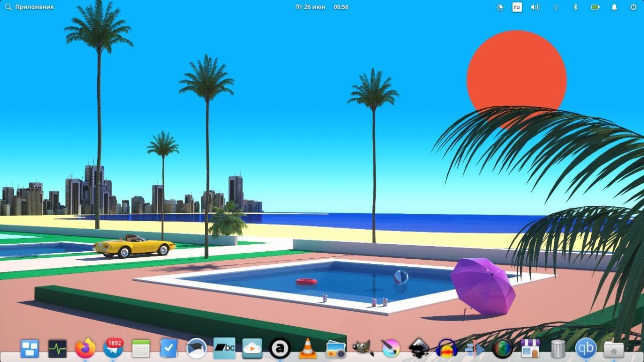Image resolution: width=644 pixels, height=362 pixels.
Task: Open the ru keyboard layout indicator
Action: tap(517, 7)
